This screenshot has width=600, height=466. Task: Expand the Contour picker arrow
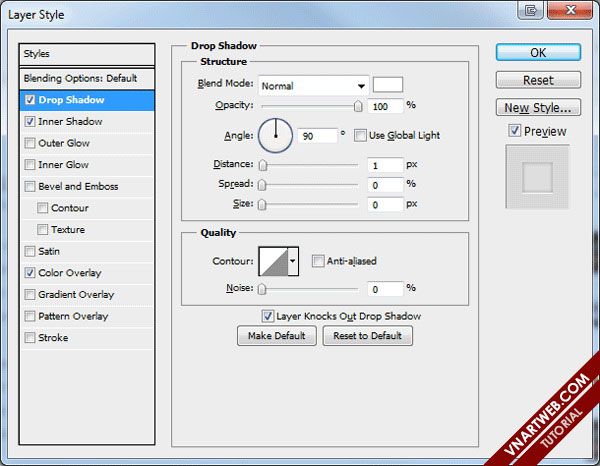coord(293,262)
